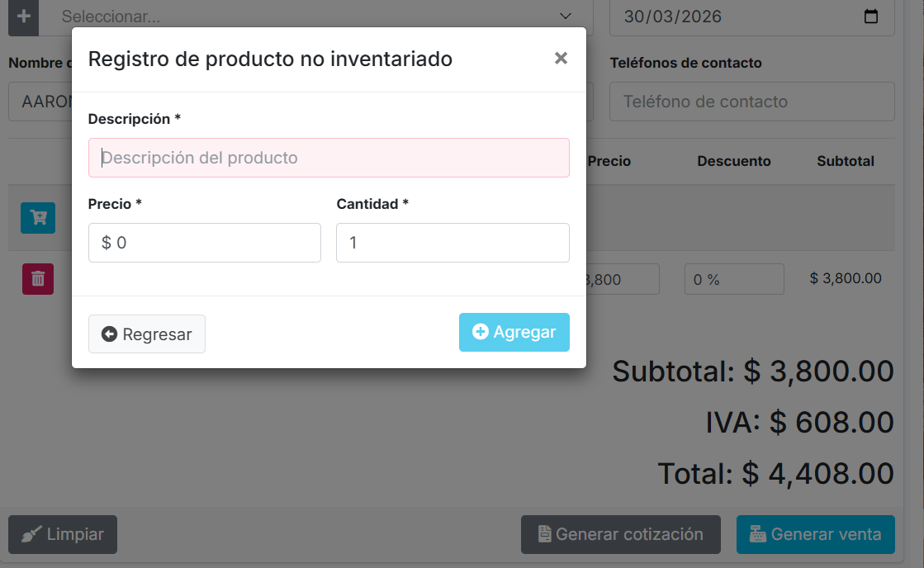Click the Limpiar button
The width and height of the screenshot is (924, 568).
point(63,534)
